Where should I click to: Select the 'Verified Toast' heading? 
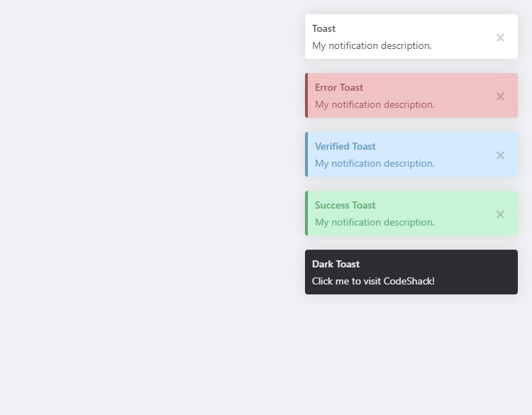click(345, 146)
